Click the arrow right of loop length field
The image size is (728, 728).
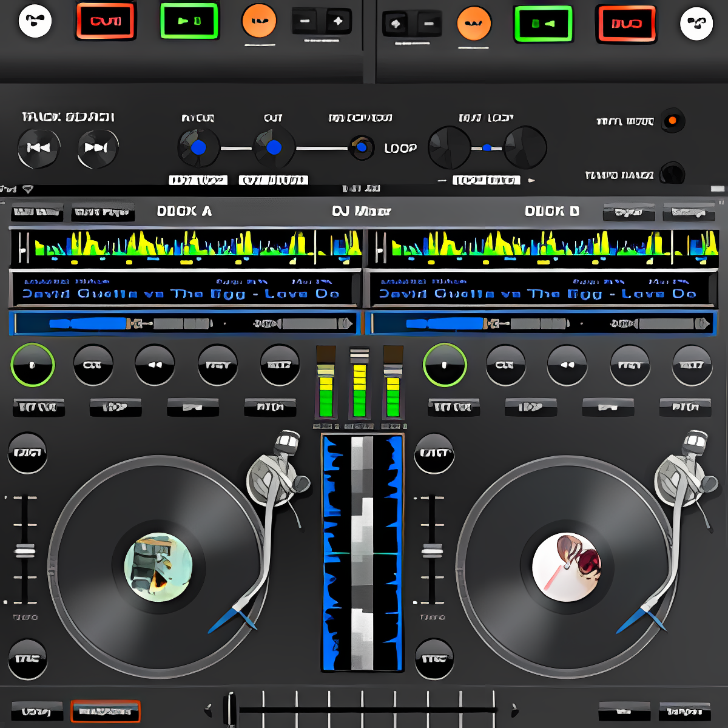pyautogui.click(x=531, y=180)
